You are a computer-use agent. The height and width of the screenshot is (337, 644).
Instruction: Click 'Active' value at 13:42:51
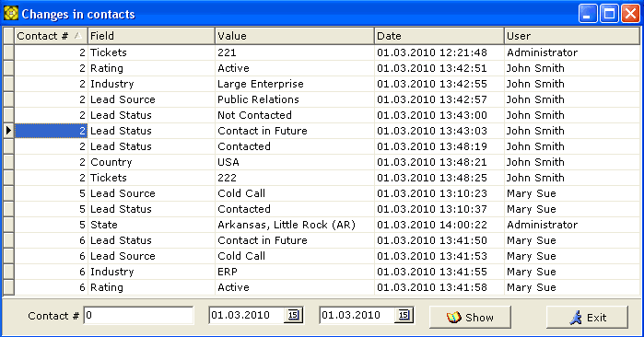click(295, 68)
